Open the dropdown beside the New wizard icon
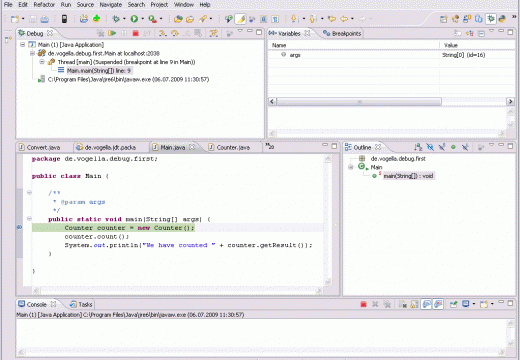Image resolution: width=520 pixels, height=360 pixels. point(23,19)
